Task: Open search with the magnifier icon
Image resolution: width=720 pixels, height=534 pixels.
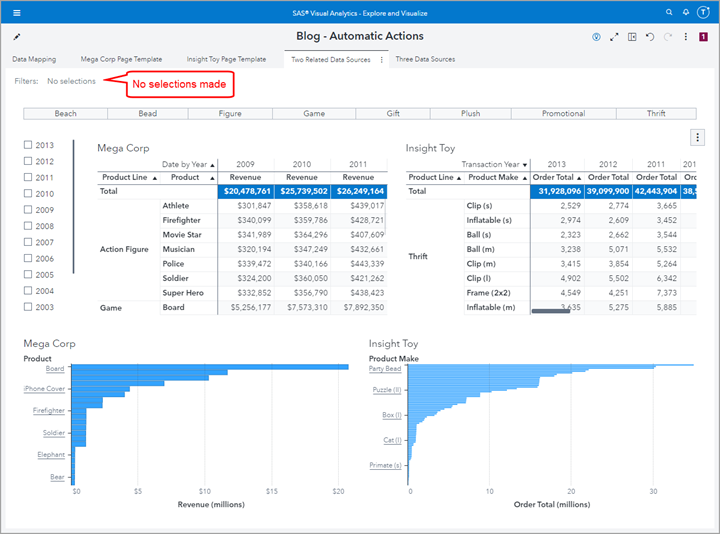Action: coord(669,12)
